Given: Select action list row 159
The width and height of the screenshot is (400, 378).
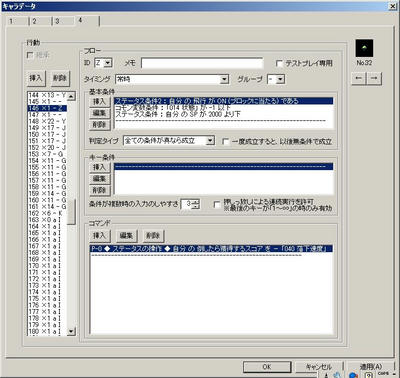Looking at the screenshot, I should tap(47, 193).
